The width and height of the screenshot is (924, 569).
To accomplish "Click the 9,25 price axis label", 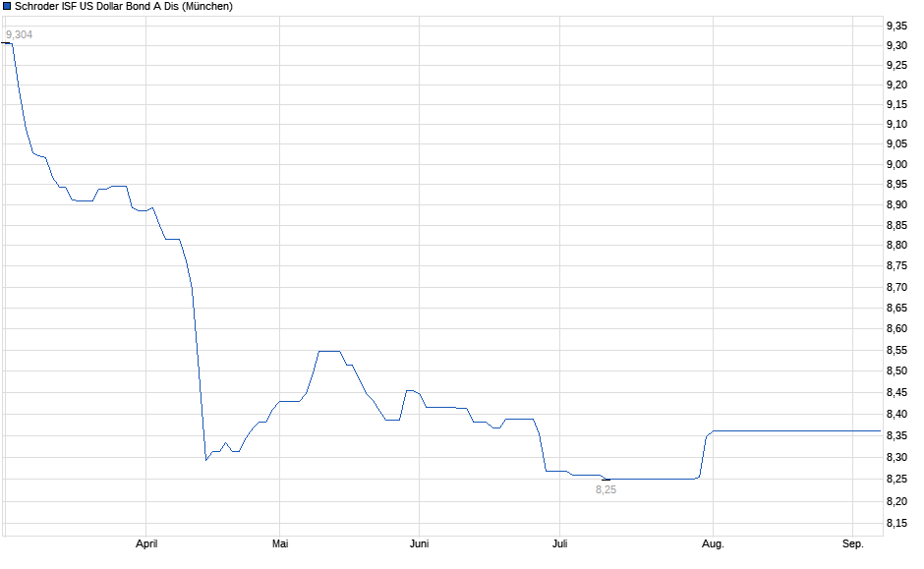I will click(896, 66).
